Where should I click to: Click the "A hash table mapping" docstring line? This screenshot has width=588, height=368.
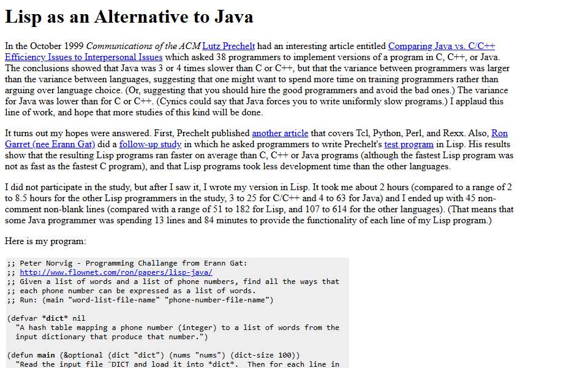pyautogui.click(x=178, y=328)
